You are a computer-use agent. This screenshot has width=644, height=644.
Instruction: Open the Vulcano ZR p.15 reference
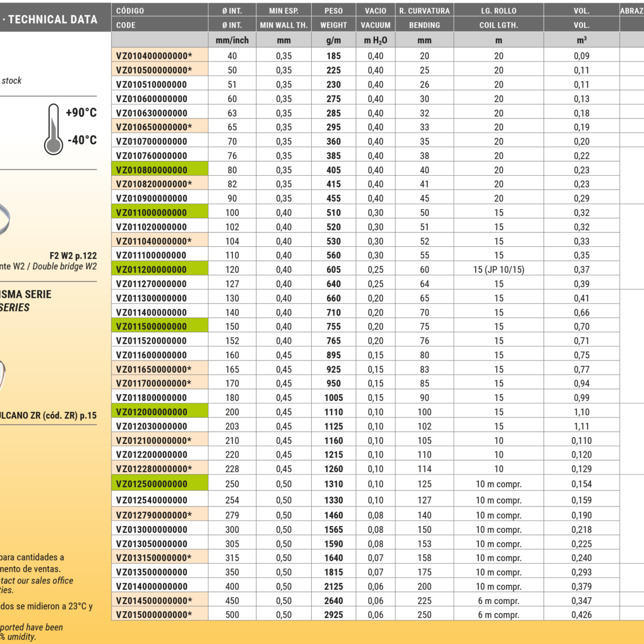pos(48,416)
